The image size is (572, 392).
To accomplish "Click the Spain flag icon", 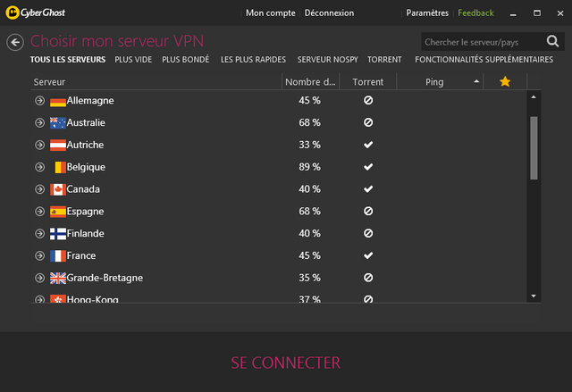I will click(57, 212).
